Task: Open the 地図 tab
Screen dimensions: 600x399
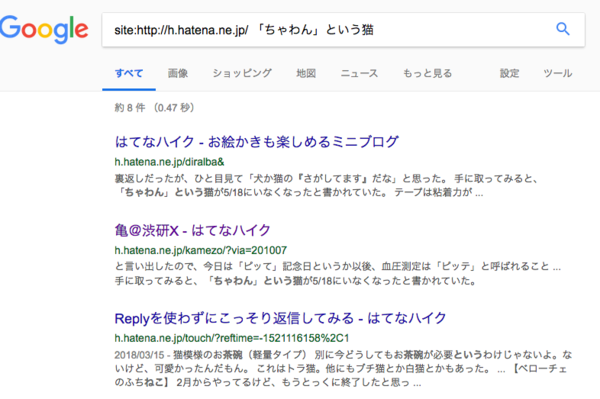Action: (x=306, y=73)
